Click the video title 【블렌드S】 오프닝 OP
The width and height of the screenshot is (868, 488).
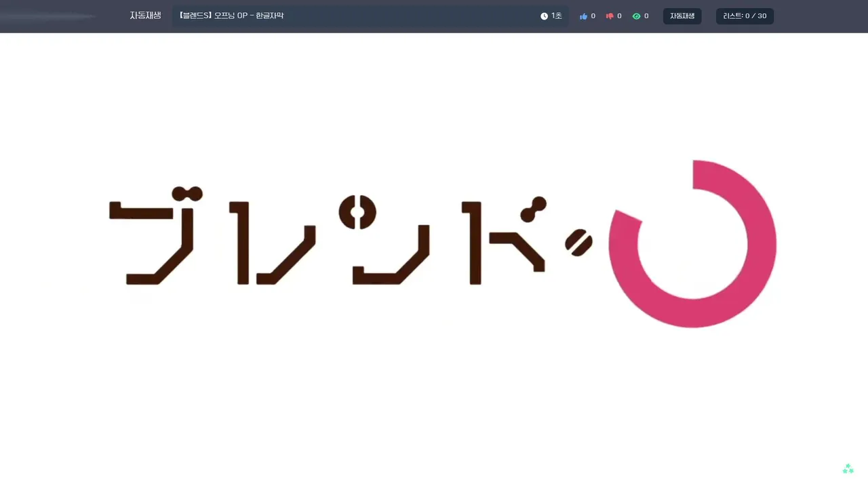coord(231,16)
